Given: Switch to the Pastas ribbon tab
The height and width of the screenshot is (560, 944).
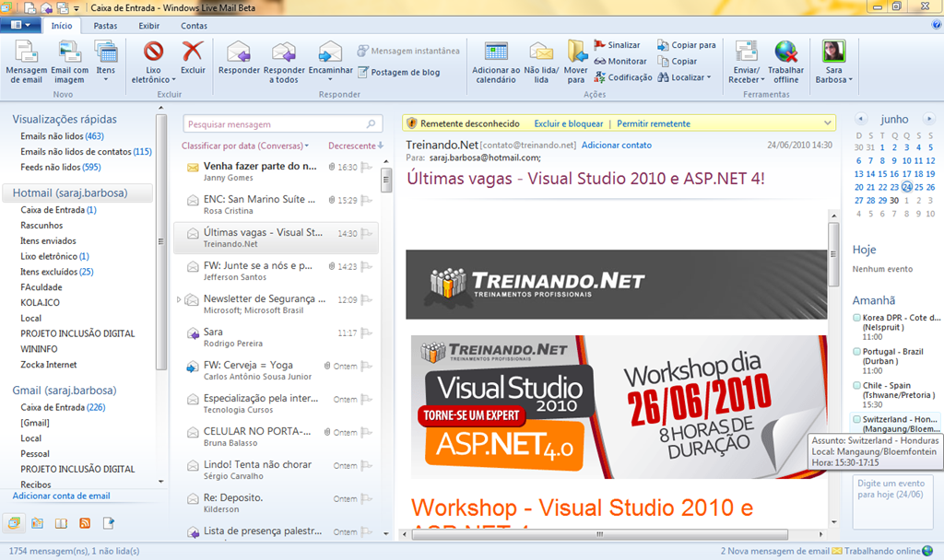Looking at the screenshot, I should click(106, 26).
